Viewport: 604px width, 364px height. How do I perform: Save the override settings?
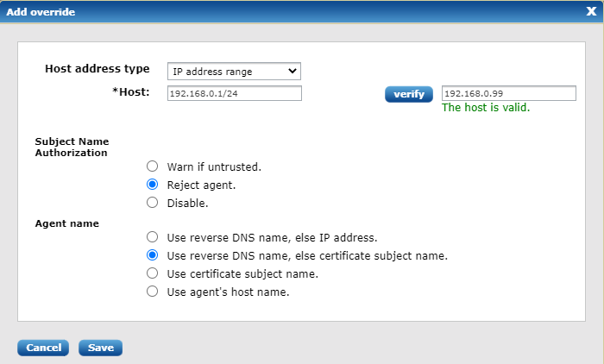pos(100,348)
